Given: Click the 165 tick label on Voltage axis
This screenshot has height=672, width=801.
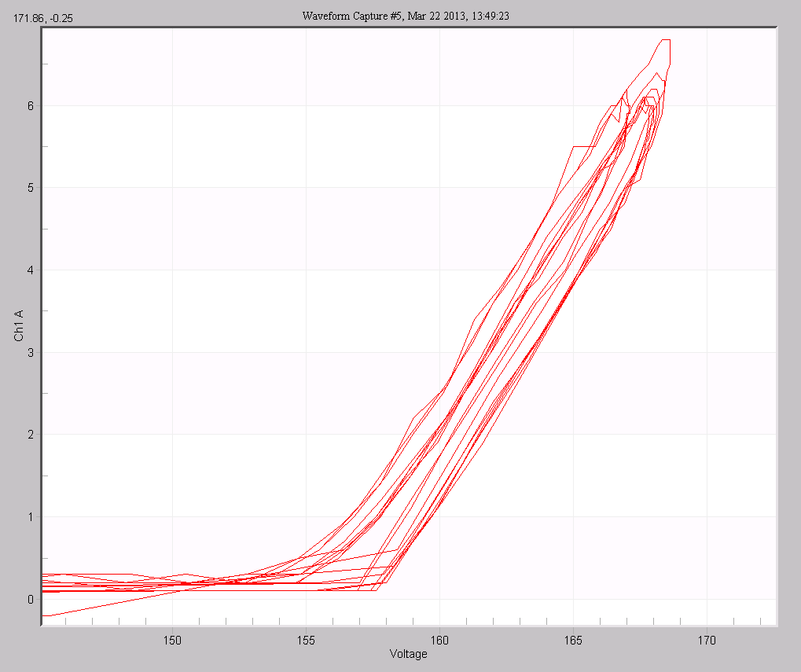Looking at the screenshot, I should tap(573, 641).
